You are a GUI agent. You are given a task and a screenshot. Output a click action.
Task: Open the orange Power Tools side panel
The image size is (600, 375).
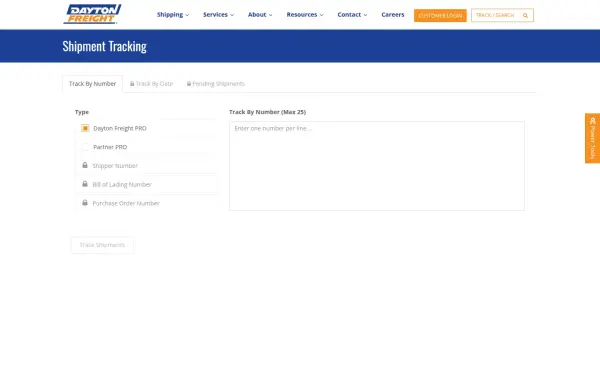pyautogui.click(x=592, y=138)
